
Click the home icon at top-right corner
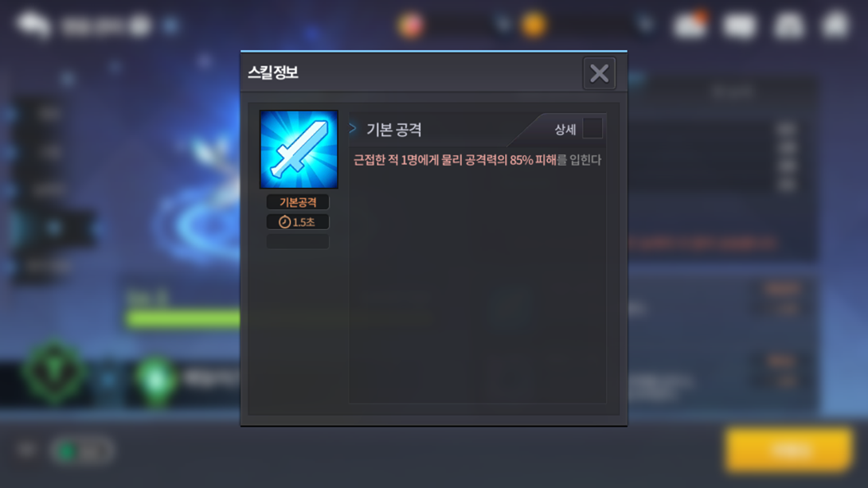click(x=836, y=25)
